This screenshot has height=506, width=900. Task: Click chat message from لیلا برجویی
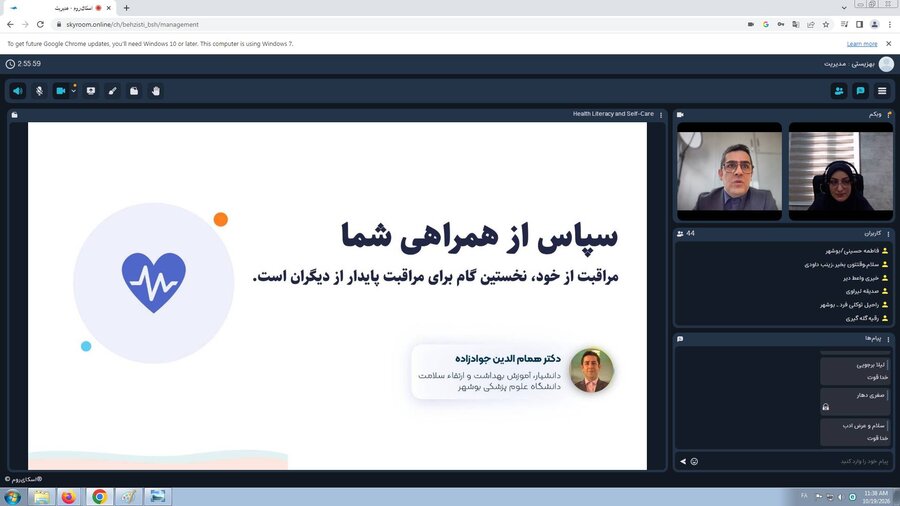(855, 371)
